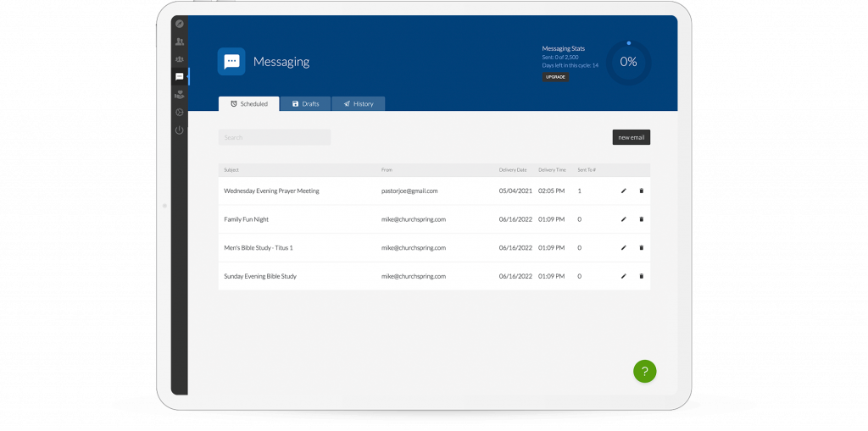
Task: Open the Sunday Evening Bible Study subject
Action: pyautogui.click(x=260, y=276)
